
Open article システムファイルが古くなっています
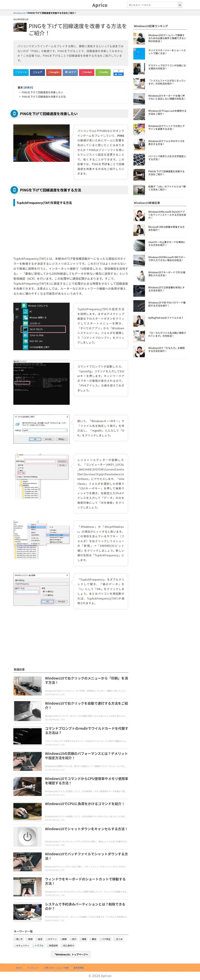click(x=167, y=82)
